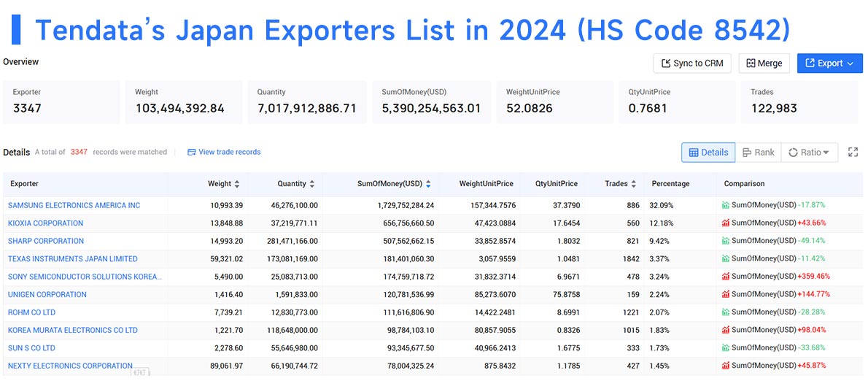The width and height of the screenshot is (868, 381).
Task: Sort by SumOfMoney(USD) column arrows
Action: click(x=428, y=184)
